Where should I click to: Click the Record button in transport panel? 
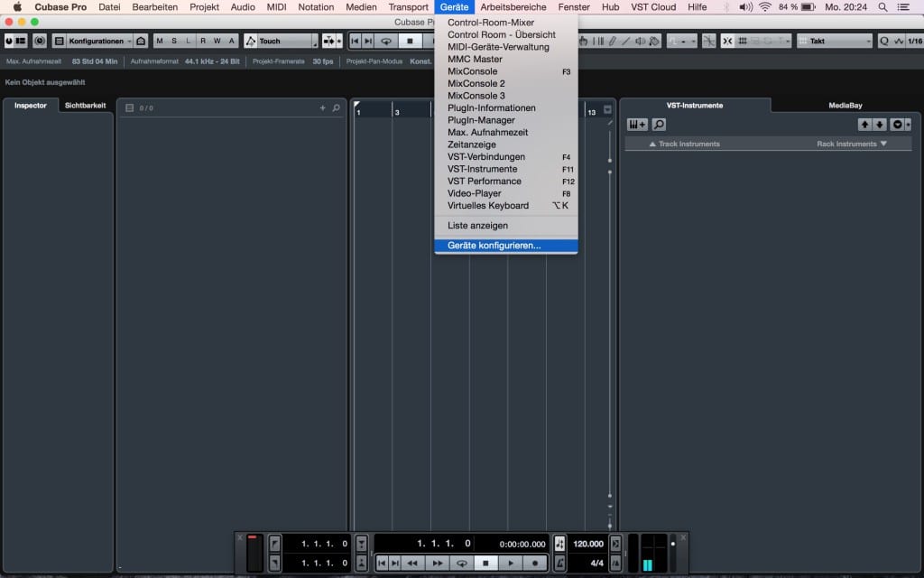point(534,564)
